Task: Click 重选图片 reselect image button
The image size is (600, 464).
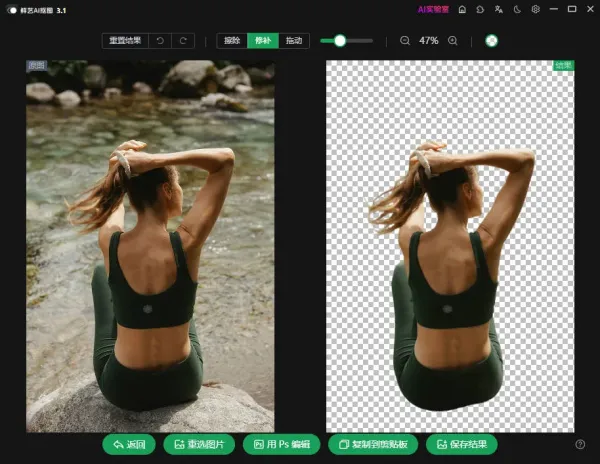Action: (200, 444)
